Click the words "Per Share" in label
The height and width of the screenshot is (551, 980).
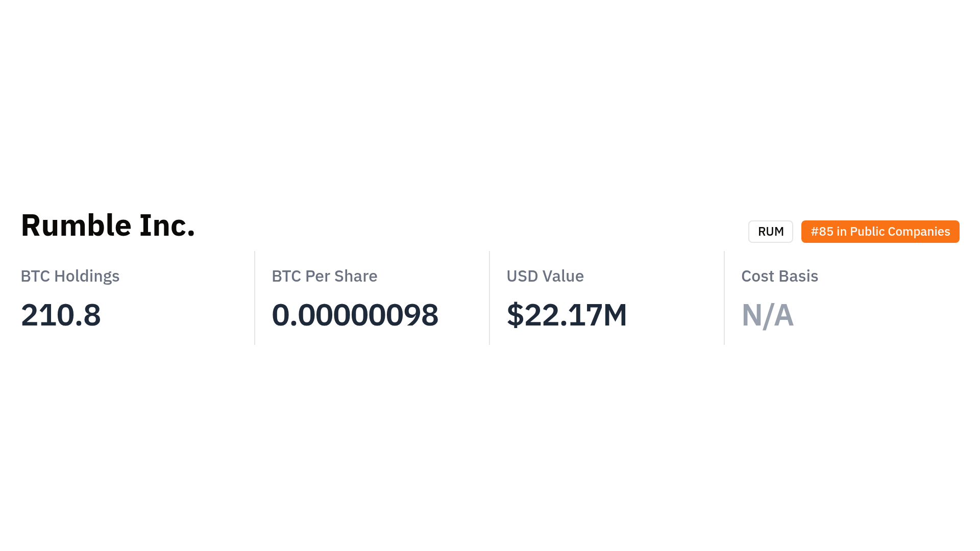[x=341, y=276]
